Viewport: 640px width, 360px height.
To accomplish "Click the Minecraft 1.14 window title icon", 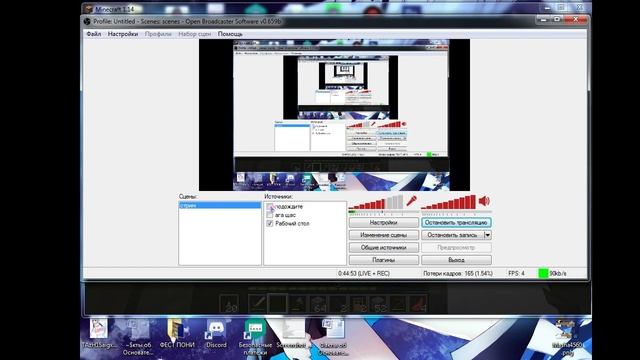I will (x=89, y=9).
